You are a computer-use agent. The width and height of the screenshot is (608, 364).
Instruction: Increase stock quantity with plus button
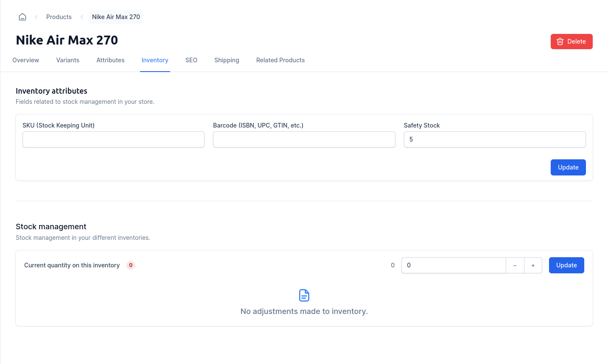[533, 265]
